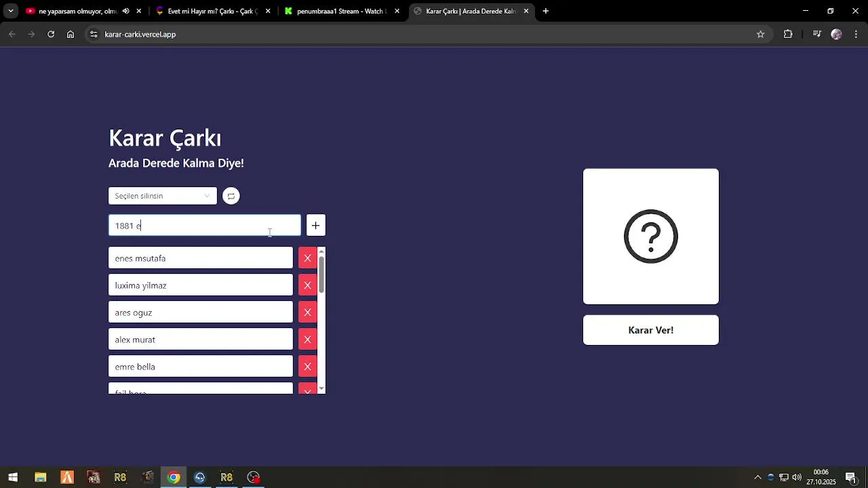This screenshot has height=488, width=868.
Task: Open the Seçilen silinsin dropdown
Action: tap(163, 196)
